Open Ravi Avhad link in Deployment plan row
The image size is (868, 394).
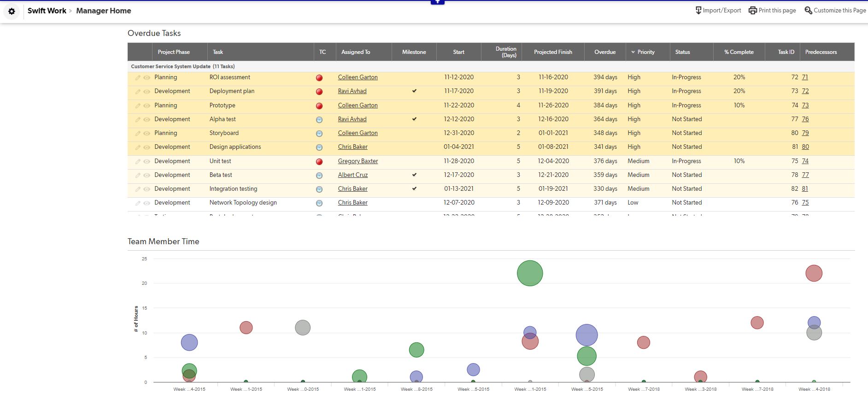click(352, 91)
